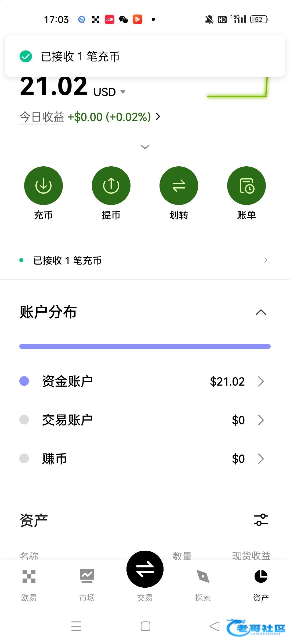
Task: Open the 资金账户 funding account row
Action: (145, 381)
